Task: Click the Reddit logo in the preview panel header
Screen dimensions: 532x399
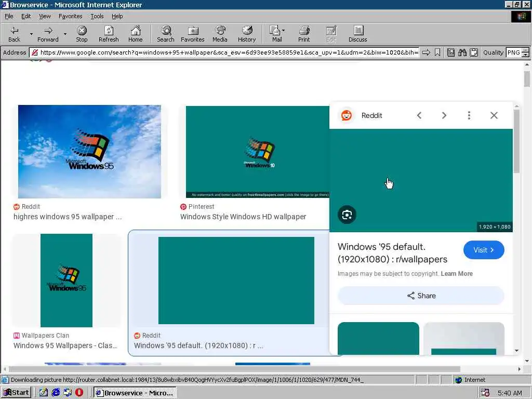Action: tap(347, 115)
